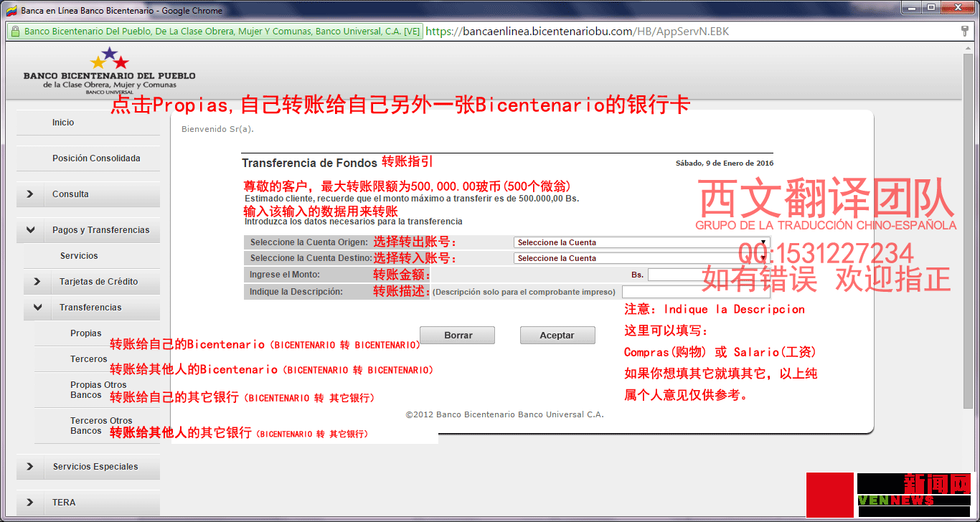Image resolution: width=980 pixels, height=522 pixels.
Task: Select Terceros Otros Bancos option
Action: click(101, 426)
